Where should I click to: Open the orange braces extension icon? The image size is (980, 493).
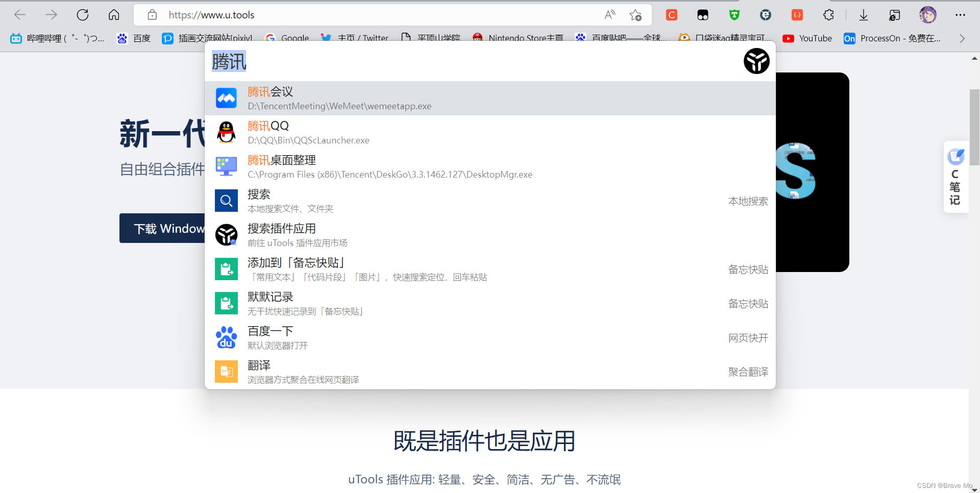pos(797,15)
